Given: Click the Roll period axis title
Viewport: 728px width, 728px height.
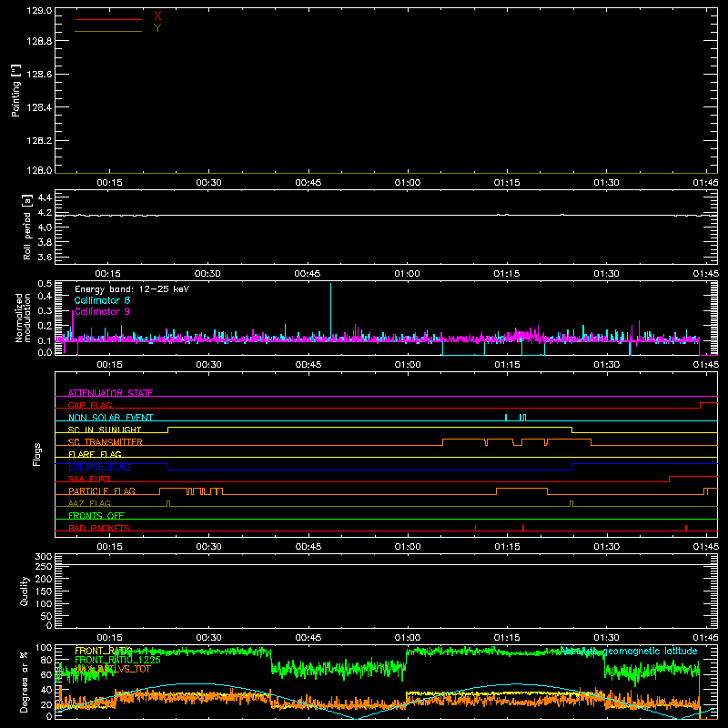Looking at the screenshot, I should [27, 227].
